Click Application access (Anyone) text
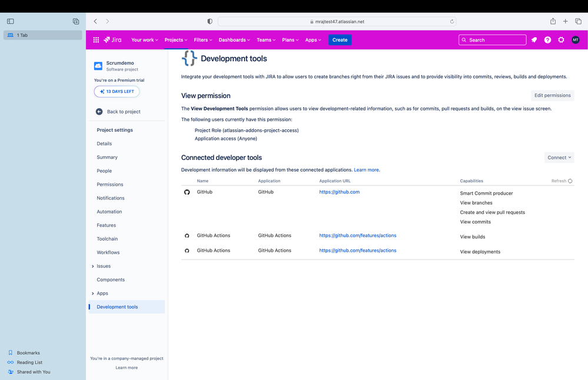588x380 pixels. pos(226,139)
